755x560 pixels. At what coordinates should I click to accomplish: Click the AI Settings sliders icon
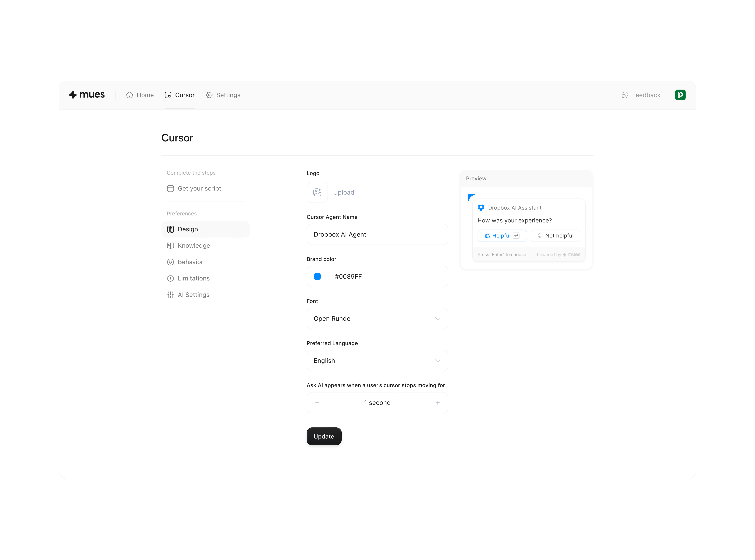[170, 295]
